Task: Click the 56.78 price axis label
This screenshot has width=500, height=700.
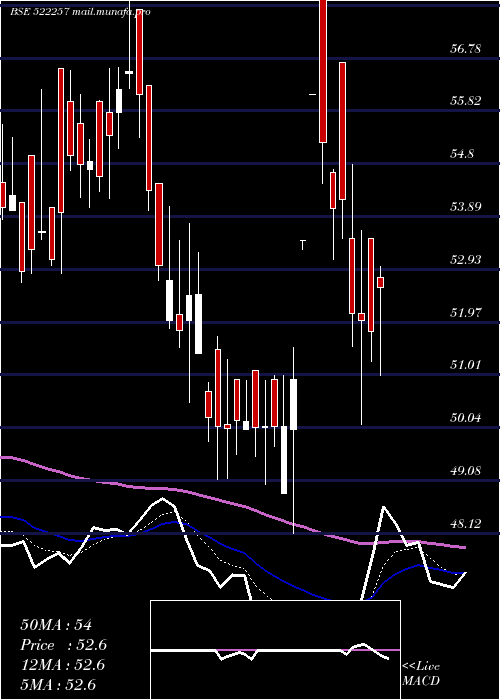Action: 466,48
